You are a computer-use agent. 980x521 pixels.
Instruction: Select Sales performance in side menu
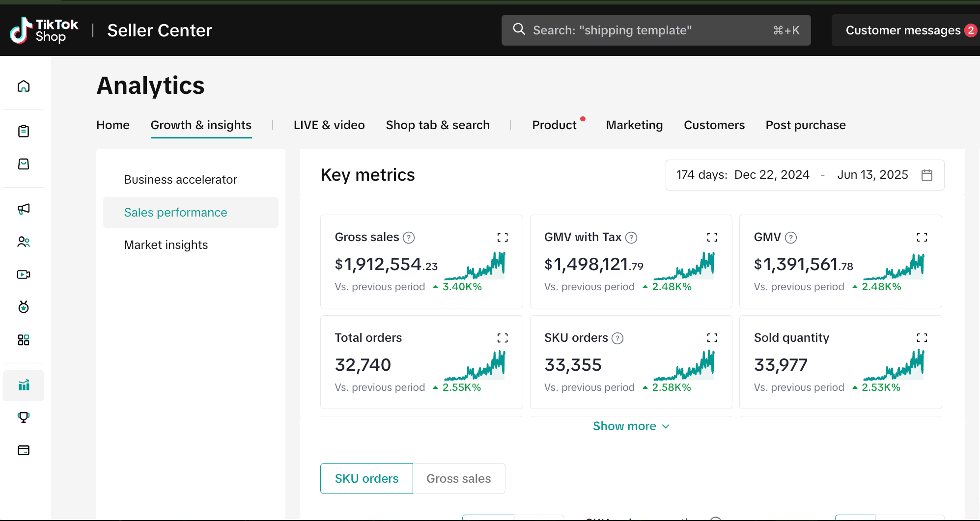coord(191,213)
